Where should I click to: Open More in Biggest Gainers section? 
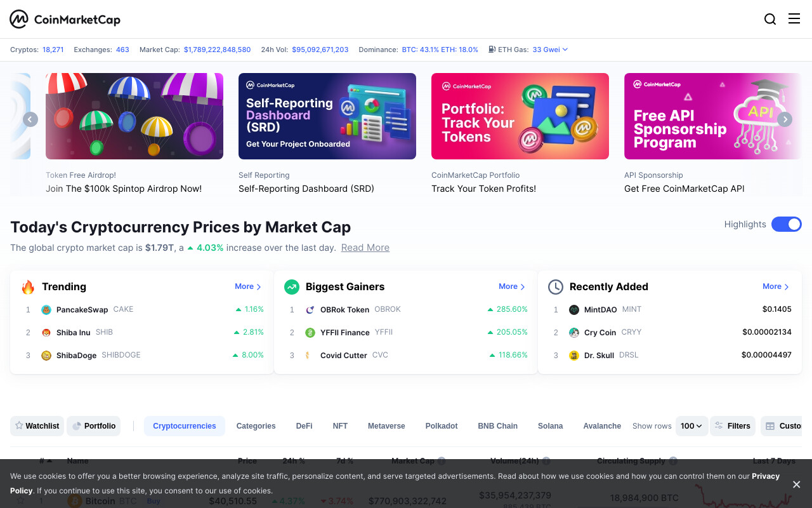pyautogui.click(x=512, y=287)
